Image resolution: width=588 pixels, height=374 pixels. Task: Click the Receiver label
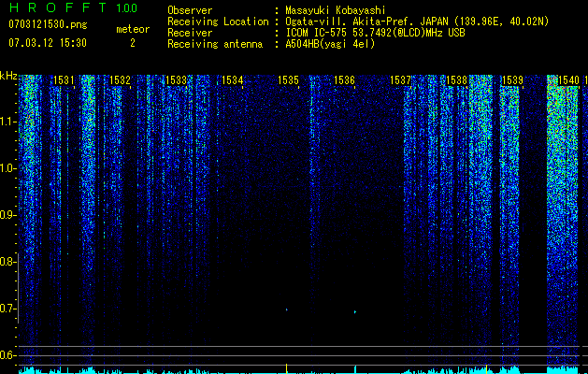coord(190,33)
